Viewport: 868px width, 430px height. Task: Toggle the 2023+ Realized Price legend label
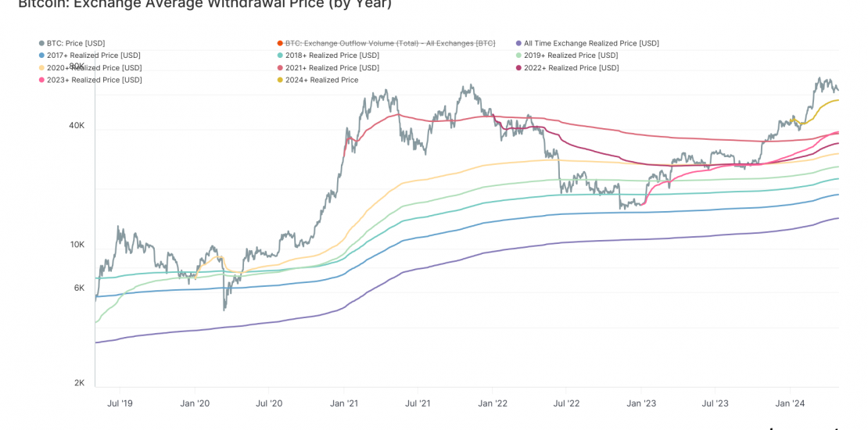tap(94, 80)
